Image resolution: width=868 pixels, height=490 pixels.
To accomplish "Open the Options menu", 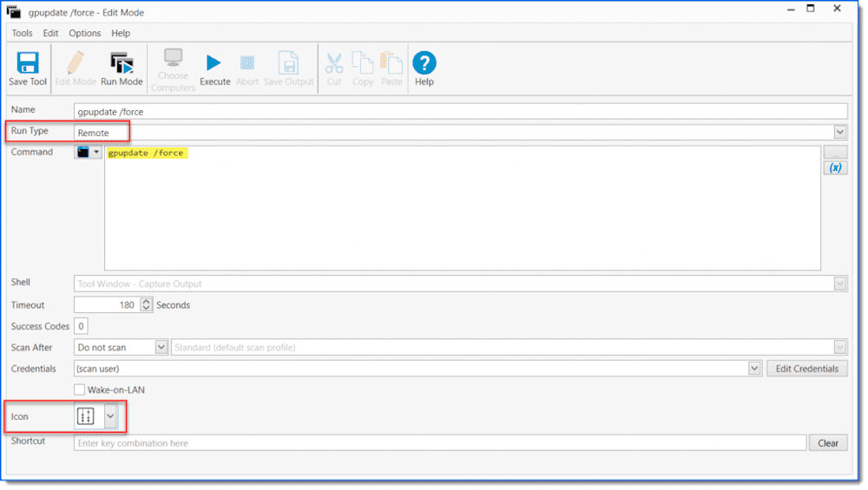I will 85,33.
